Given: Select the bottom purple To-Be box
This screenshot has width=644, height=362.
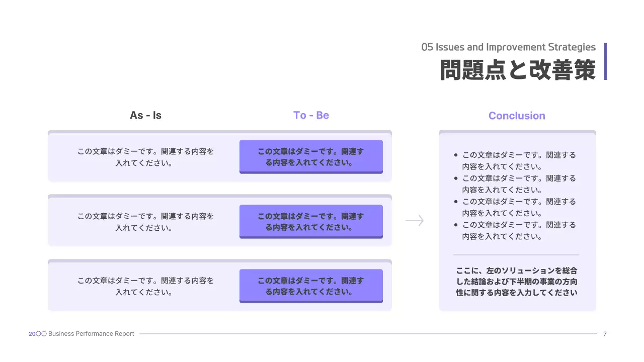Looking at the screenshot, I should (311, 286).
